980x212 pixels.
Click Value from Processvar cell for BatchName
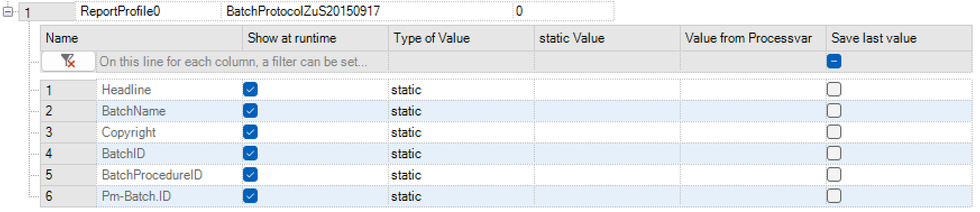753,111
